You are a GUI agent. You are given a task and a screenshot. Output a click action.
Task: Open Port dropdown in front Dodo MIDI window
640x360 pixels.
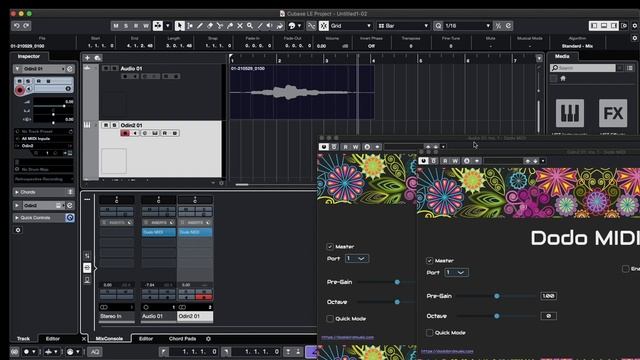point(456,272)
